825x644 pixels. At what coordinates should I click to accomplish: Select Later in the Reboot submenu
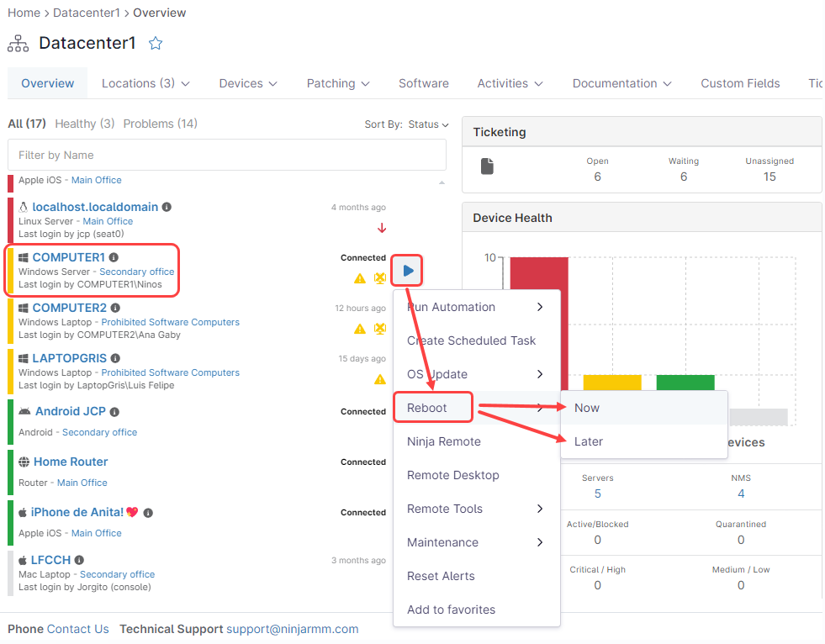click(x=644, y=441)
